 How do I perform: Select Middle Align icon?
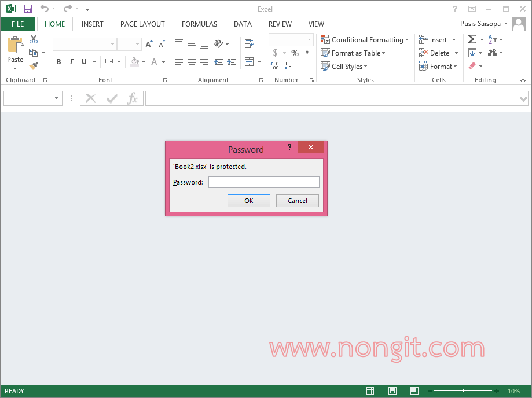tap(192, 44)
